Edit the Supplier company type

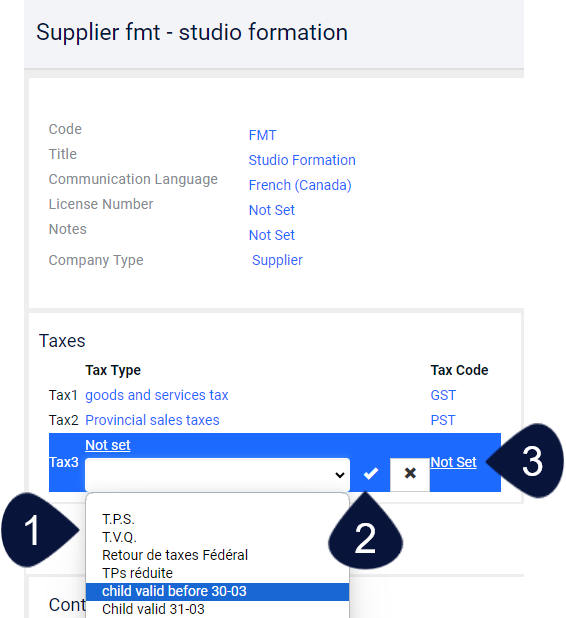(x=277, y=260)
